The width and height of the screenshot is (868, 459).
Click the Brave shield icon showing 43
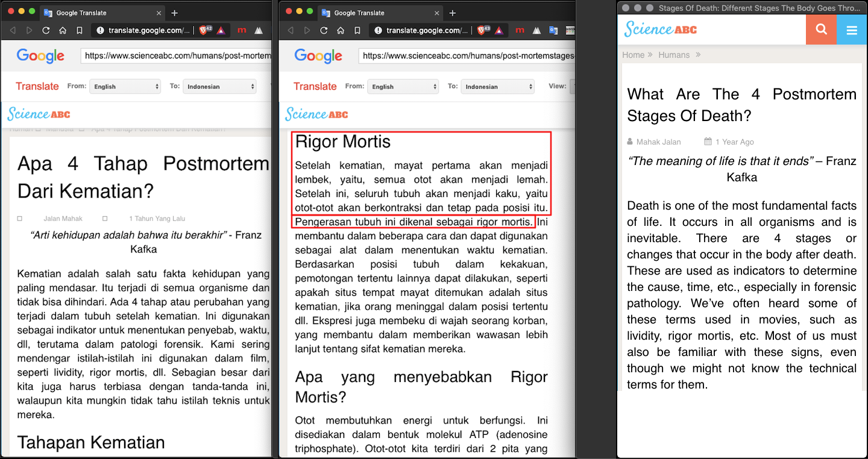(x=483, y=30)
